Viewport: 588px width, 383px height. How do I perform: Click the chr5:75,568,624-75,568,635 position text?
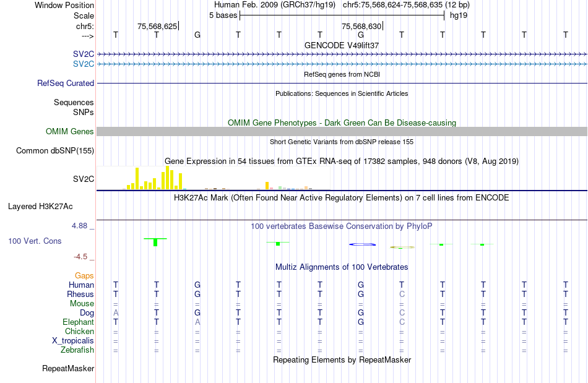[x=406, y=5]
